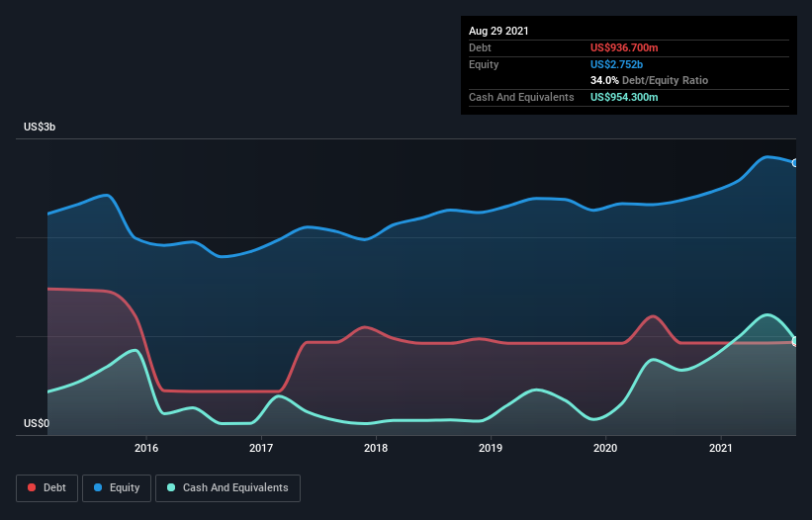Click the 2016 x-axis label
Screen dimensions: 812x520
pyautogui.click(x=146, y=448)
